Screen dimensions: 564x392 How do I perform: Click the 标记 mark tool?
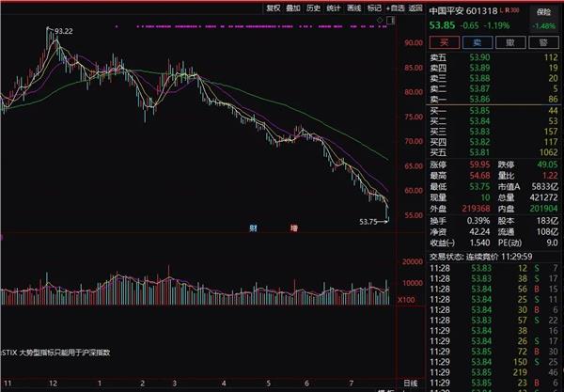point(374,8)
